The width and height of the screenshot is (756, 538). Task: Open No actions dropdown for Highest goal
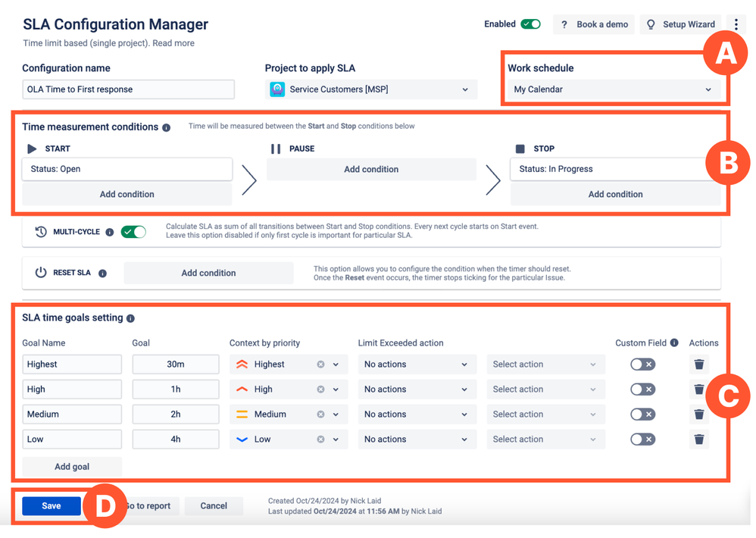pos(417,364)
